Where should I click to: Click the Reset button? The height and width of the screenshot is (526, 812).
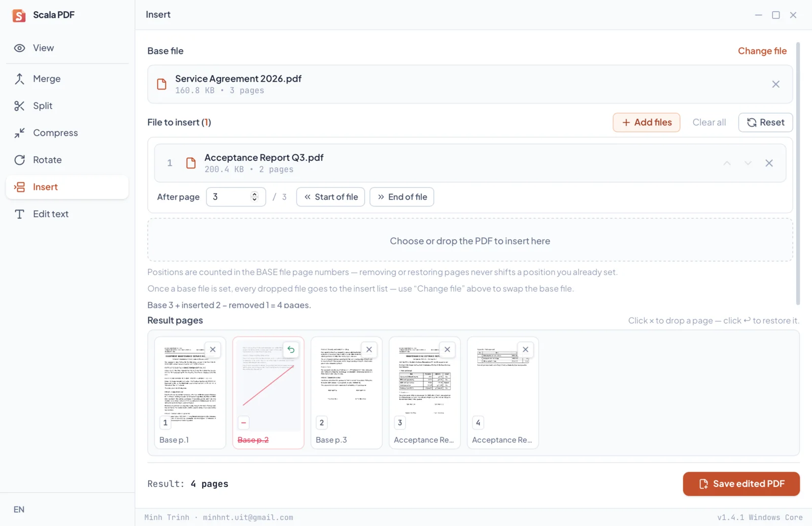765,122
